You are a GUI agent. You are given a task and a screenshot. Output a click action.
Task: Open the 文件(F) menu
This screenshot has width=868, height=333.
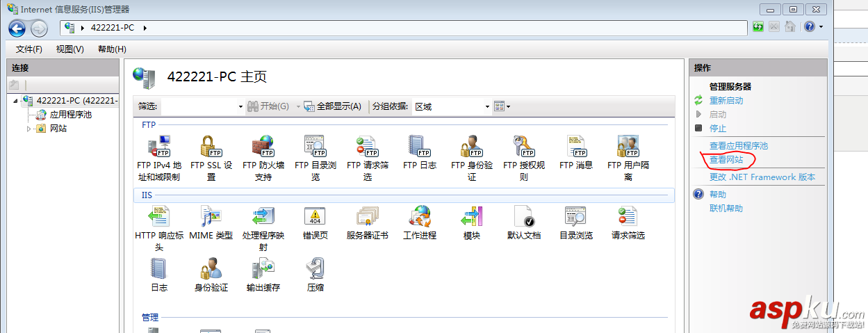point(29,49)
